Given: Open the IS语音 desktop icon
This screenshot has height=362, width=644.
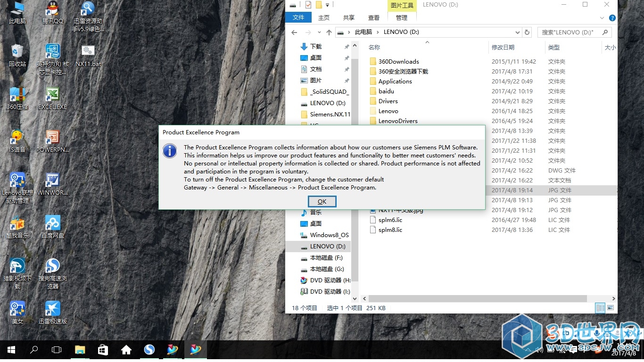Looking at the screenshot, I should 17,141.
